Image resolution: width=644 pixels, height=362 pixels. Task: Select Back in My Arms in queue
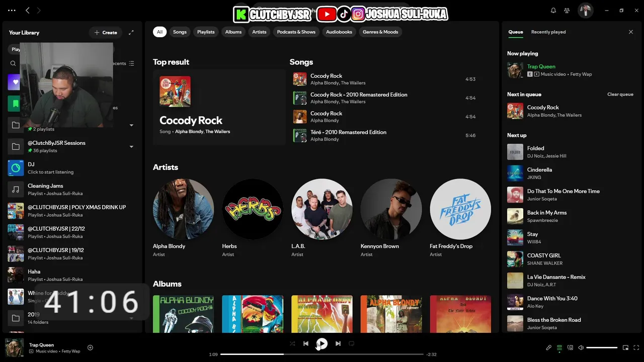coord(570,216)
